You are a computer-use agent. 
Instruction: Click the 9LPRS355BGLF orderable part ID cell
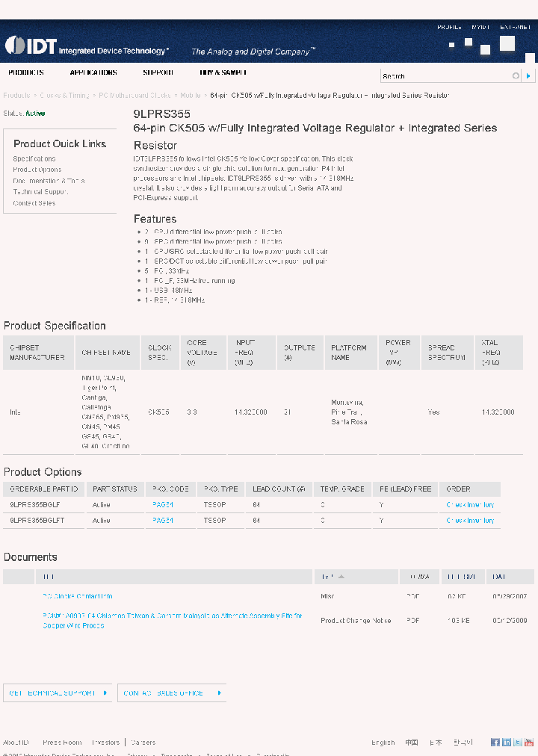click(34, 505)
